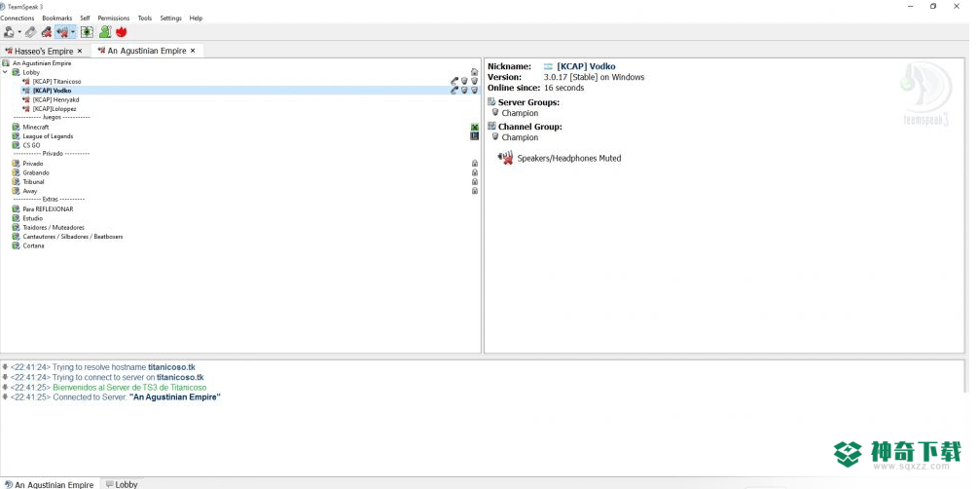Image resolution: width=980 pixels, height=489 pixels.
Task: Select user [KCAP] Henryakd
Action: point(55,99)
